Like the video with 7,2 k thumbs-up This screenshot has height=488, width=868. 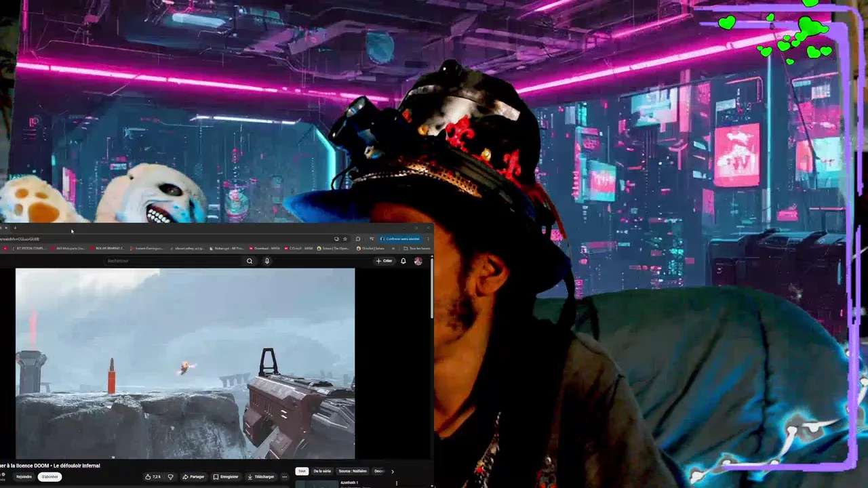pyautogui.click(x=153, y=476)
